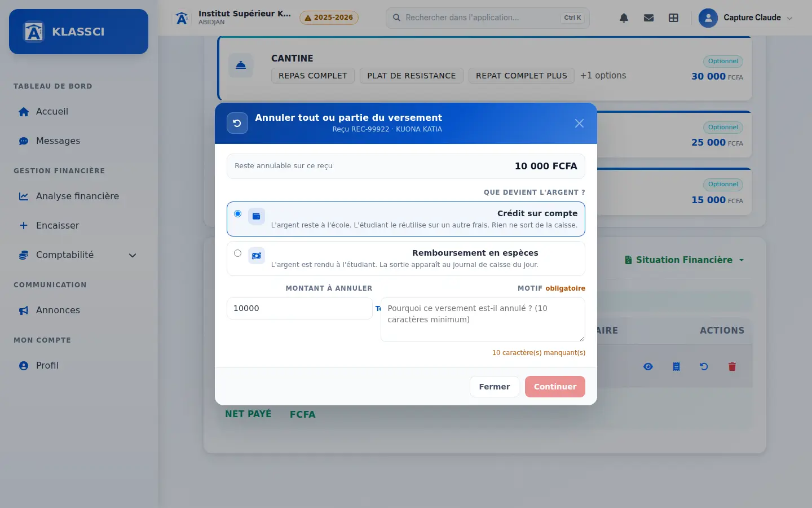Focus the Rechercher dans l'application search box
This screenshot has width=812, height=508.
(x=488, y=18)
